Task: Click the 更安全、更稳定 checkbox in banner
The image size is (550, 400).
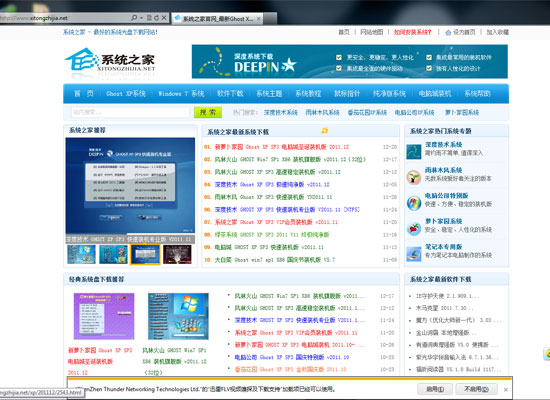Action: 339,57
